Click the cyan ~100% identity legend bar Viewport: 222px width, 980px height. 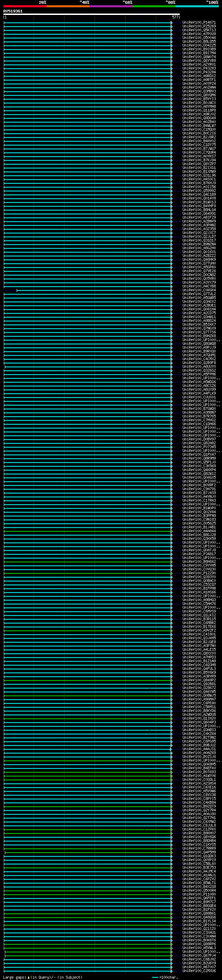(x=197, y=6)
